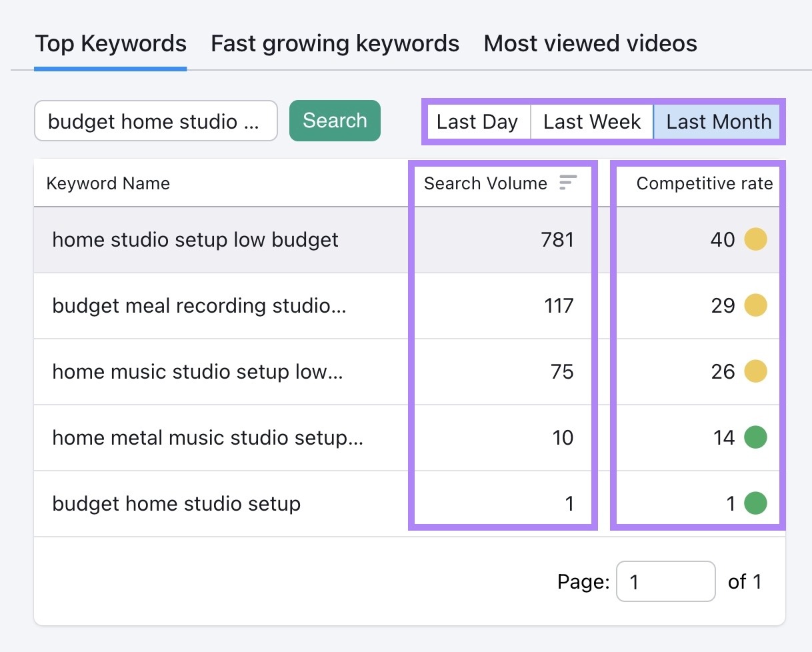Select the Last Week time range
Screen dimensions: 812x652
click(592, 122)
